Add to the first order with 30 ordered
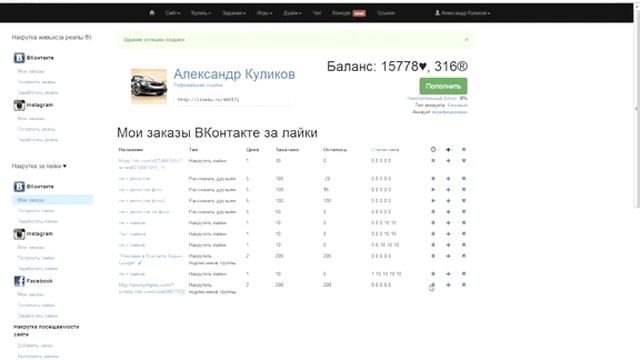Image resolution: width=640 pixels, height=360 pixels. 448,161
